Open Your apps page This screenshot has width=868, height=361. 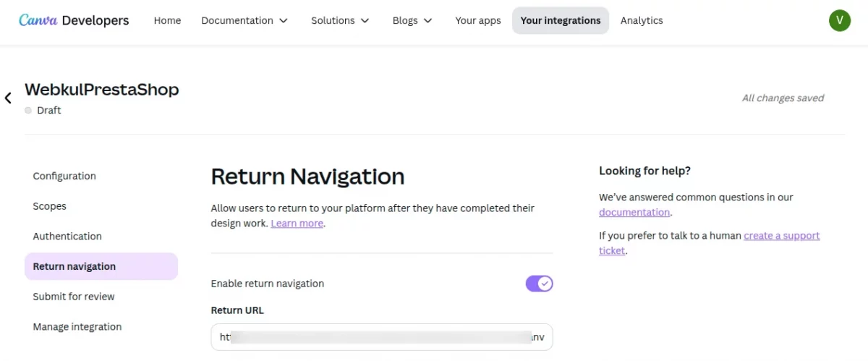[x=478, y=20]
